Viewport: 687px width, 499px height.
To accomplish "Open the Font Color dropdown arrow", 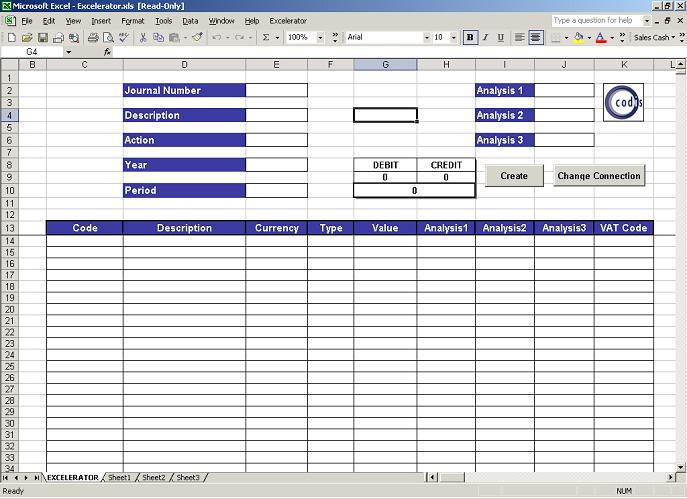I will [x=612, y=38].
